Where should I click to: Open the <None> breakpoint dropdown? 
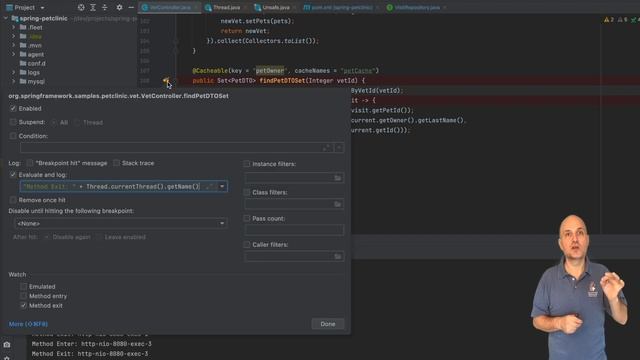point(120,223)
